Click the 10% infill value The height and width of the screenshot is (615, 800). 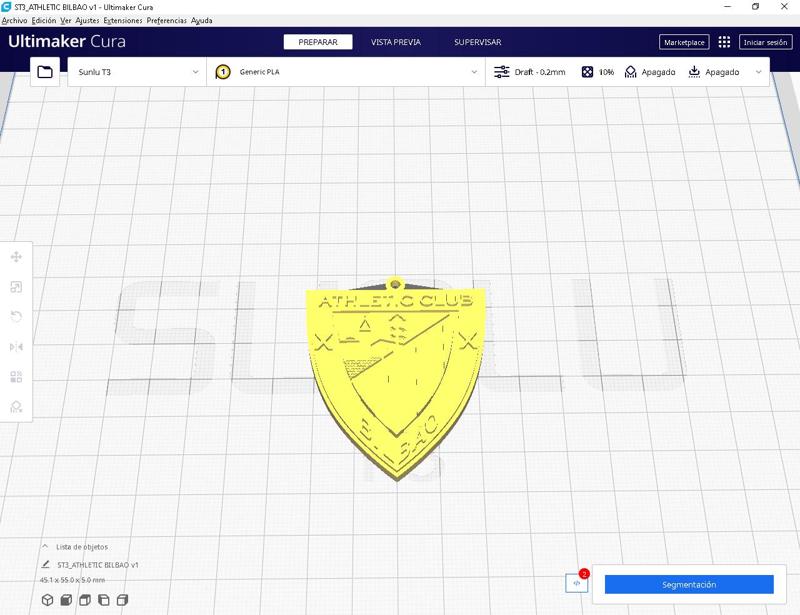606,72
